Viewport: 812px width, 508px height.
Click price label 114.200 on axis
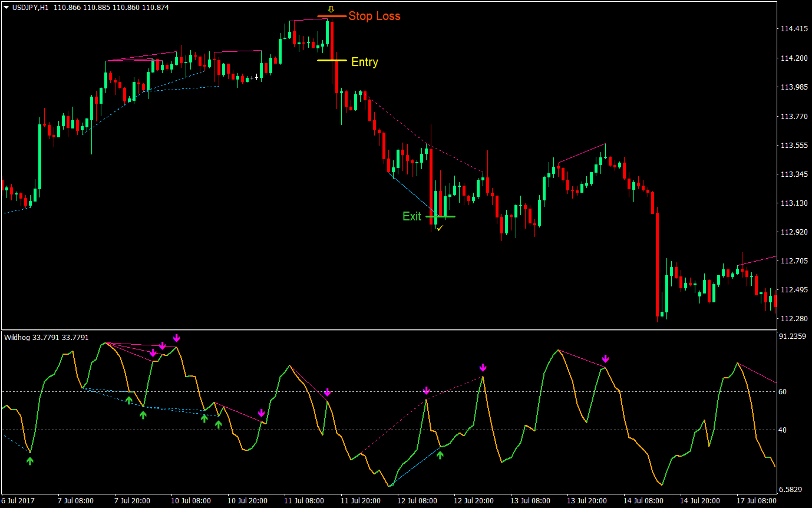click(x=793, y=58)
